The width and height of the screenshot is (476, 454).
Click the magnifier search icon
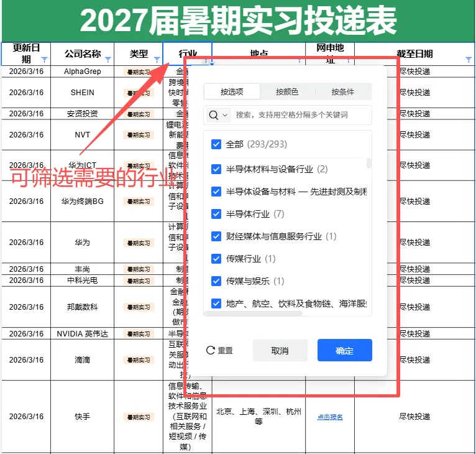tap(213, 115)
